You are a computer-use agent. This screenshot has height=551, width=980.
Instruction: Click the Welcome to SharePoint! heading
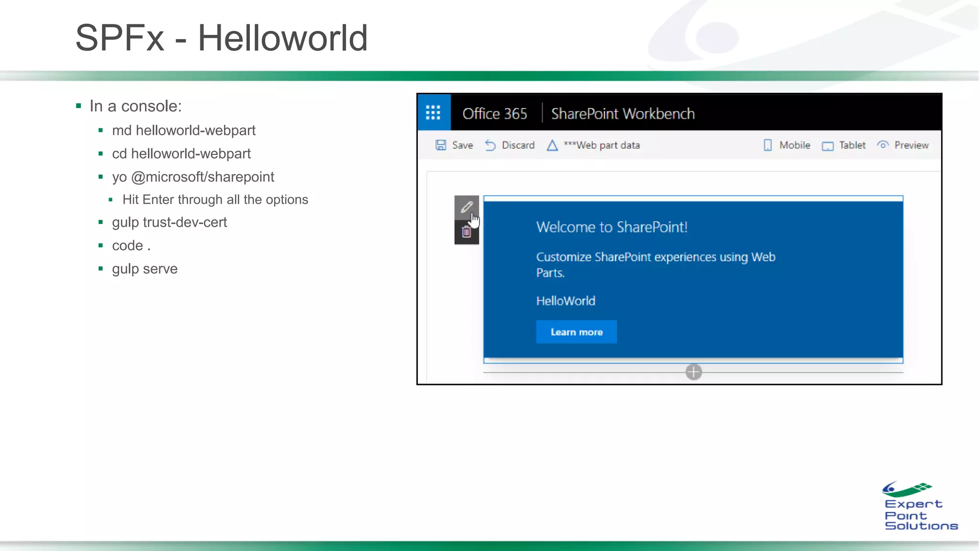pyautogui.click(x=612, y=227)
